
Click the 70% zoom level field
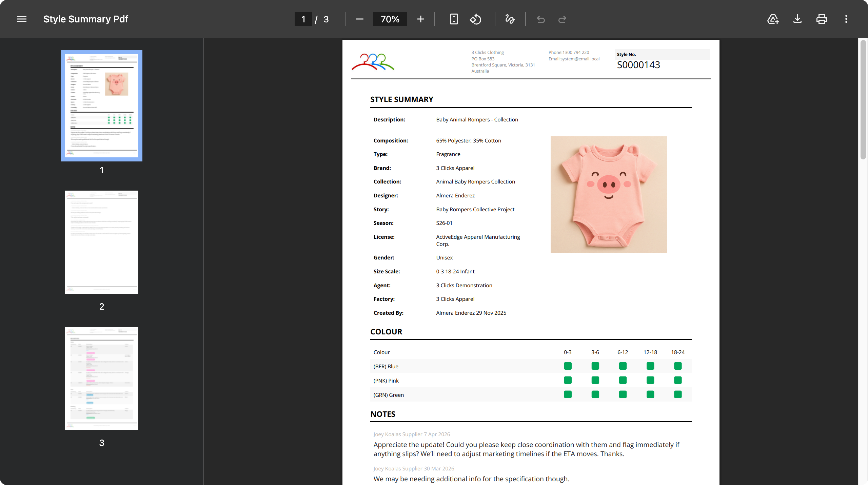click(390, 19)
